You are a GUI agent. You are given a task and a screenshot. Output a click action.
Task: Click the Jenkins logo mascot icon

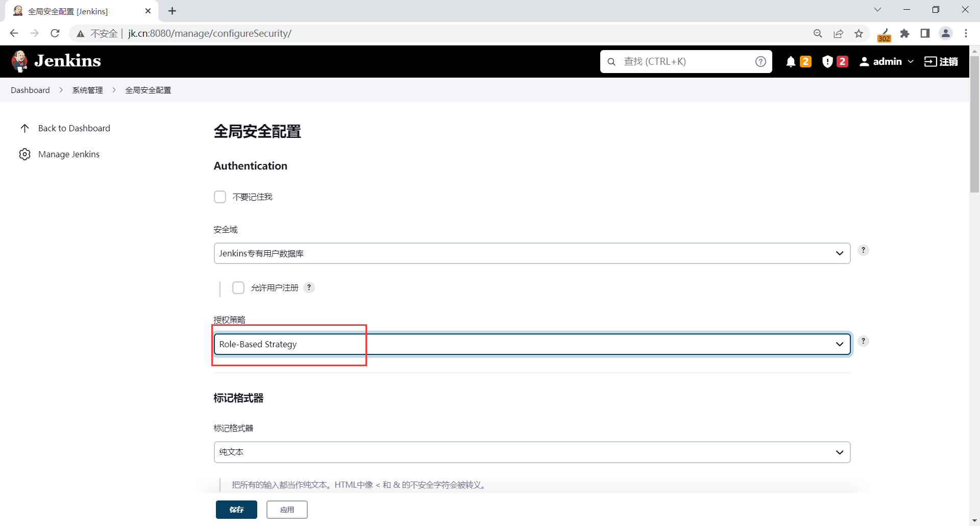click(20, 61)
